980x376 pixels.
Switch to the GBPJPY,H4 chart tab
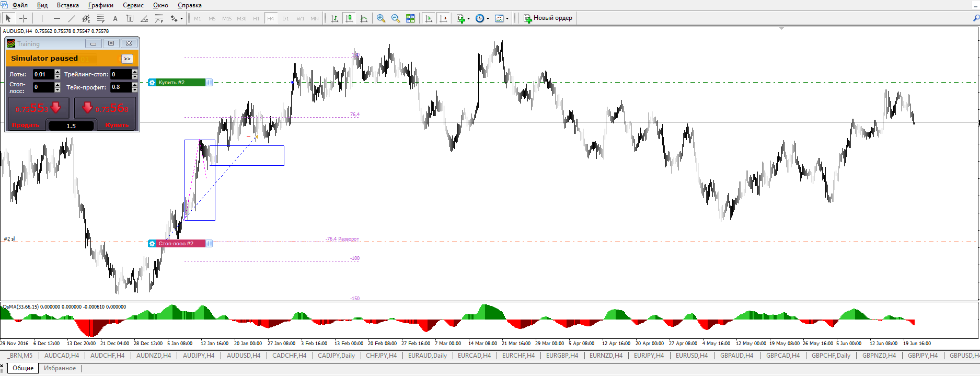923,356
